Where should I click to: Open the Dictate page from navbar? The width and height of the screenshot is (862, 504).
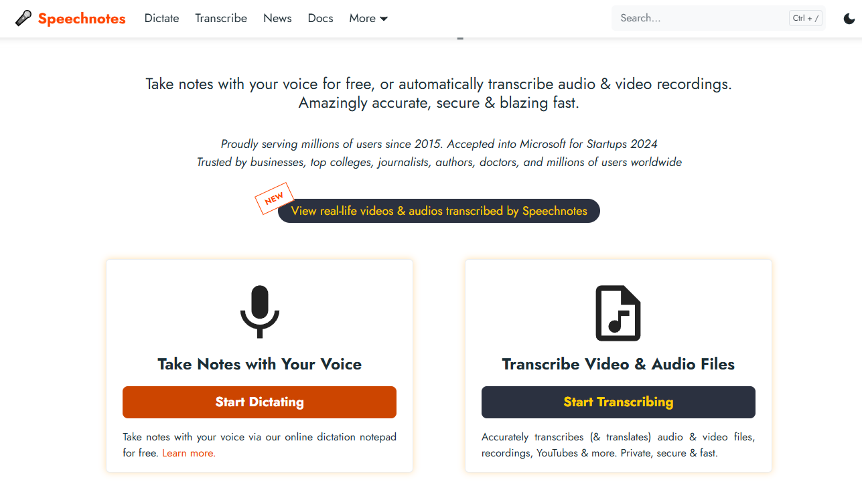pos(161,18)
